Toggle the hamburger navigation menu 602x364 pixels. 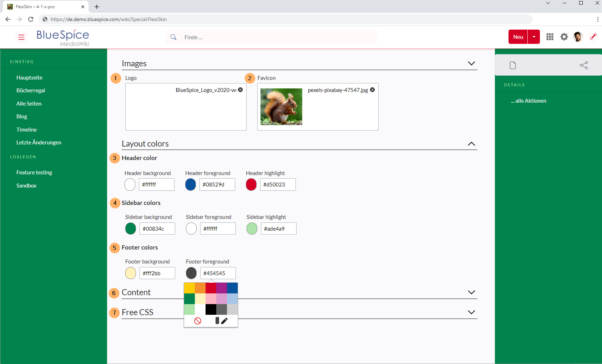(x=21, y=37)
